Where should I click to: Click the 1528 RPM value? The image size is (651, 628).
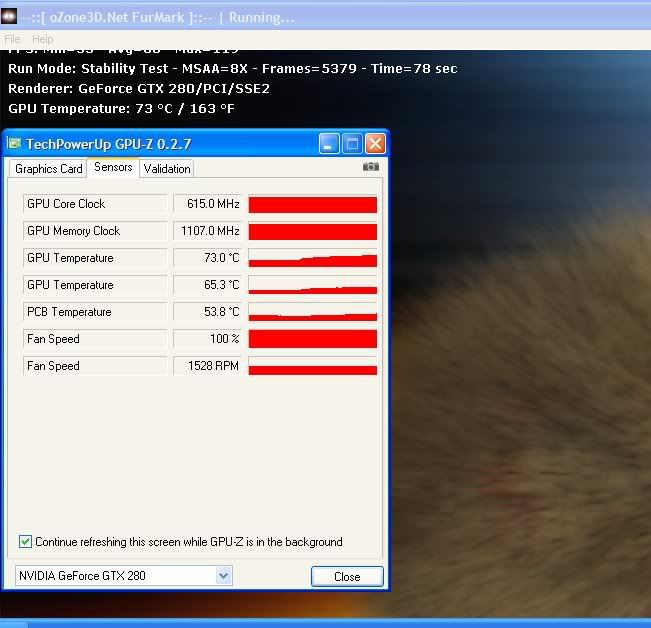(208, 366)
